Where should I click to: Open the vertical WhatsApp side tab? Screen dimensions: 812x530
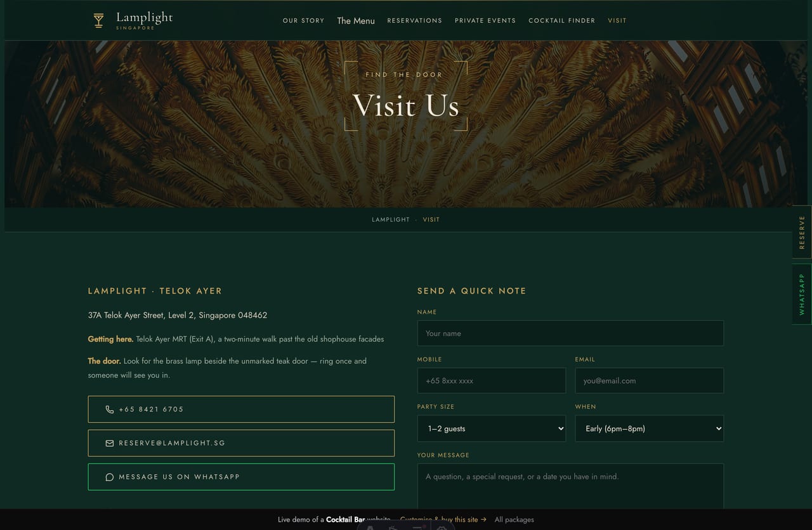(802, 294)
